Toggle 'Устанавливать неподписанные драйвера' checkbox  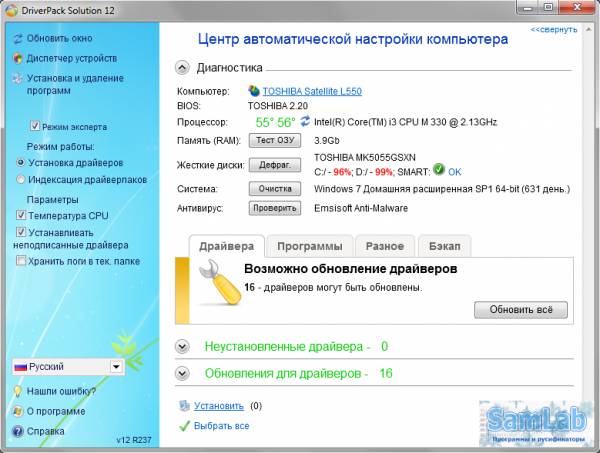click(21, 232)
